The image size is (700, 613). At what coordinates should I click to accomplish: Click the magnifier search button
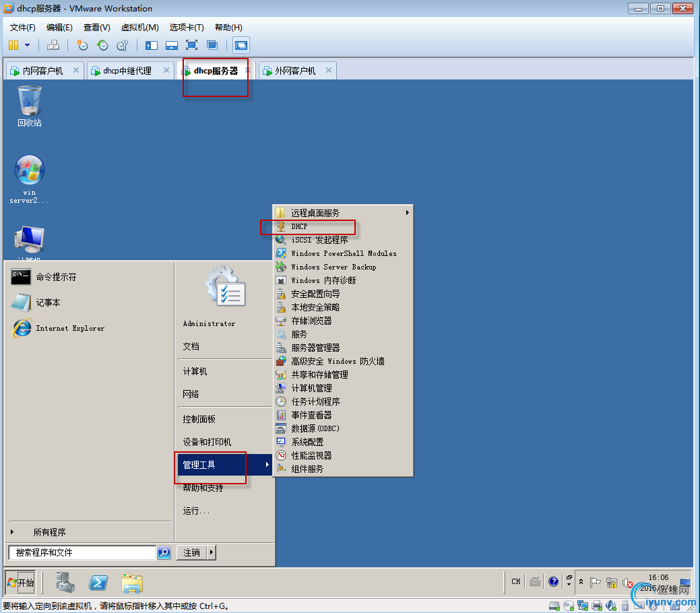pyautogui.click(x=164, y=553)
